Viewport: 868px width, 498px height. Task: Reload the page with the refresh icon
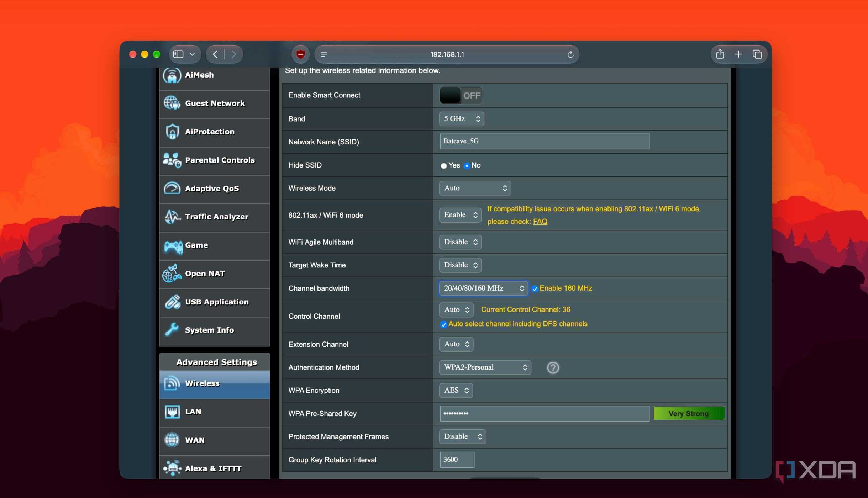pos(570,54)
